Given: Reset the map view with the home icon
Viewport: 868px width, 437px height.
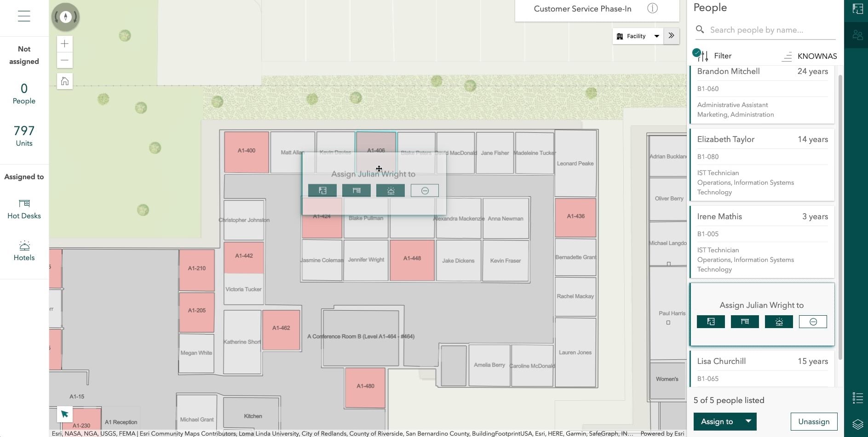Looking at the screenshot, I should (x=64, y=81).
